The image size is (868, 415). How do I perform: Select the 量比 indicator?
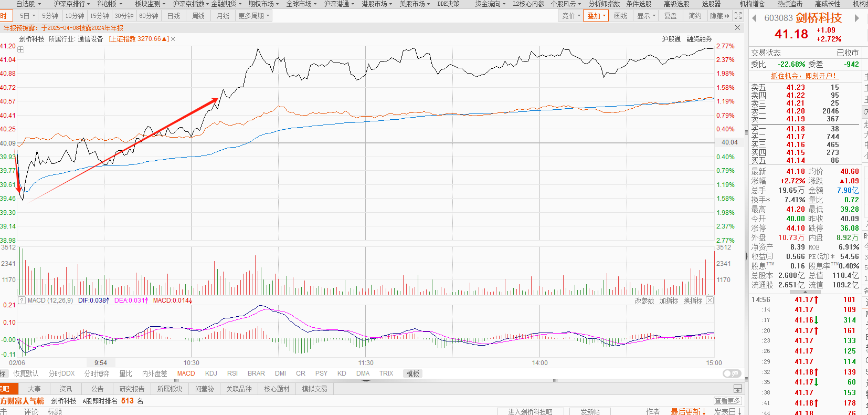(125, 373)
